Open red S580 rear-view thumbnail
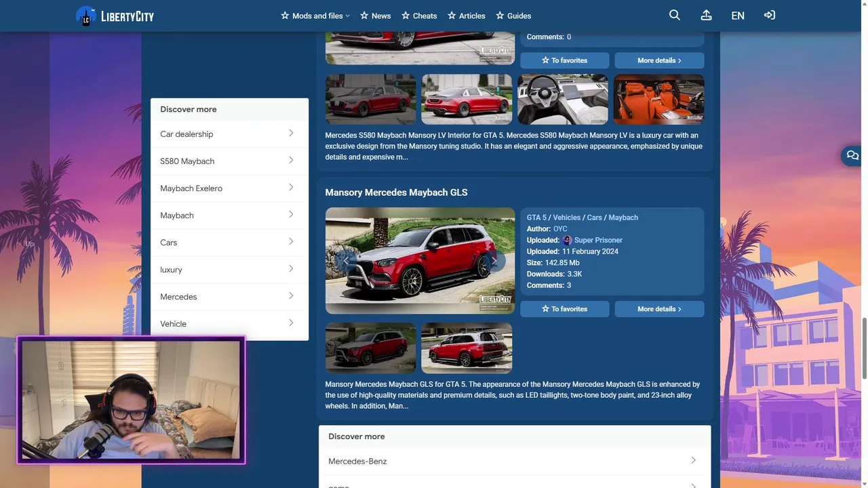The image size is (868, 488). pyautogui.click(x=467, y=100)
